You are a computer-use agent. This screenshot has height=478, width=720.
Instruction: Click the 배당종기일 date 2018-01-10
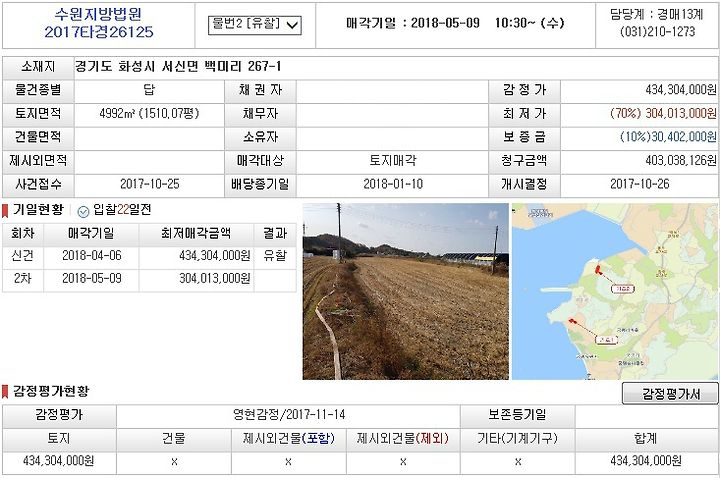(393, 184)
